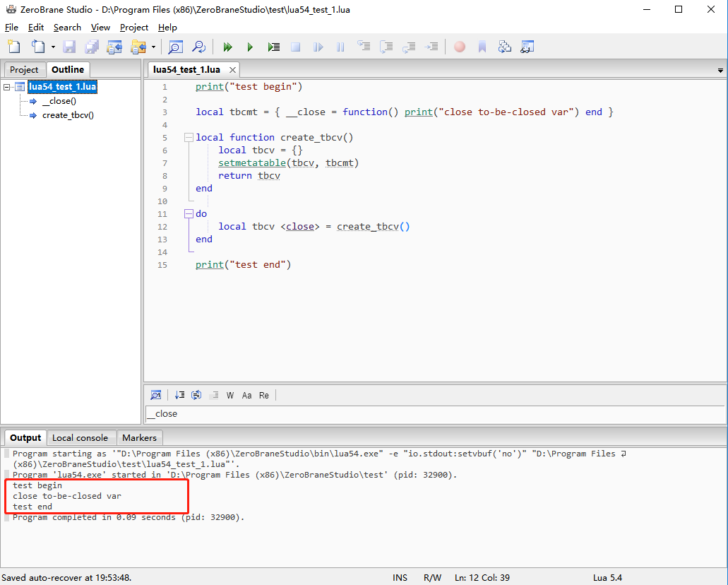Open the editor tab list dropdown

point(720,70)
